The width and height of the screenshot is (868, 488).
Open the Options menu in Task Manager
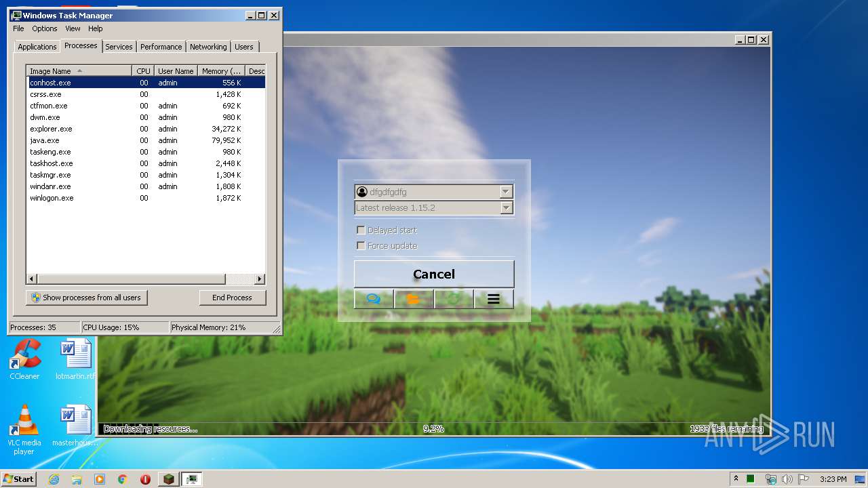[45, 28]
